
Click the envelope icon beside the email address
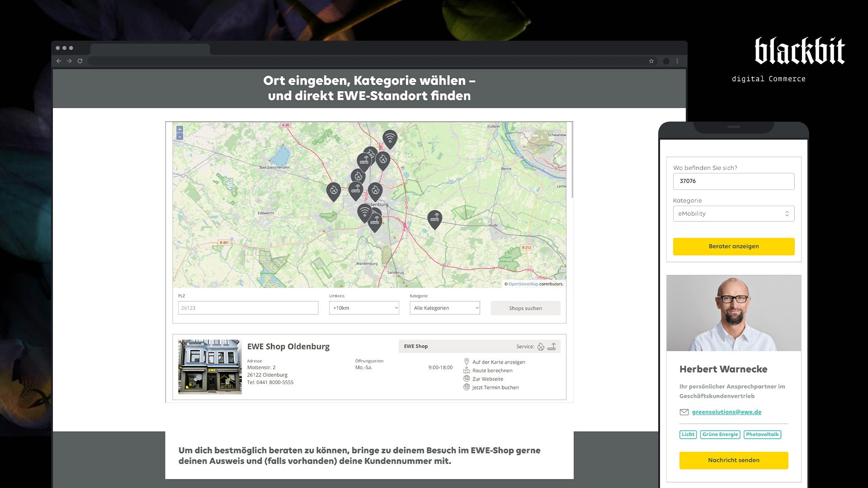684,412
